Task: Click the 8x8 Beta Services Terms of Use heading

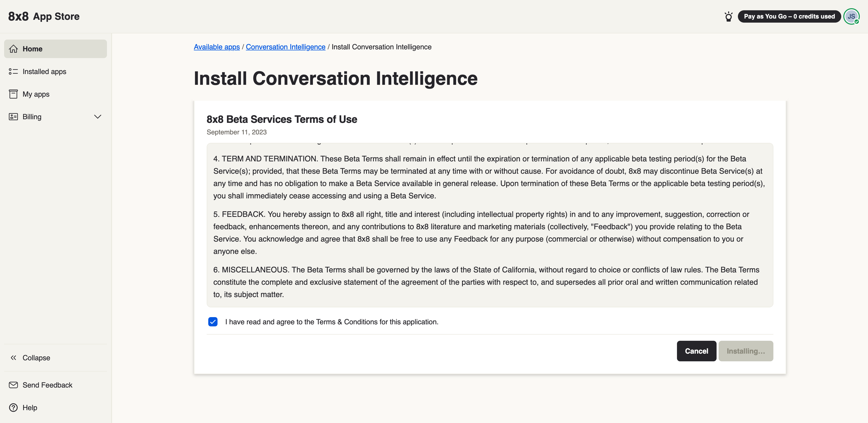Action: 282,119
